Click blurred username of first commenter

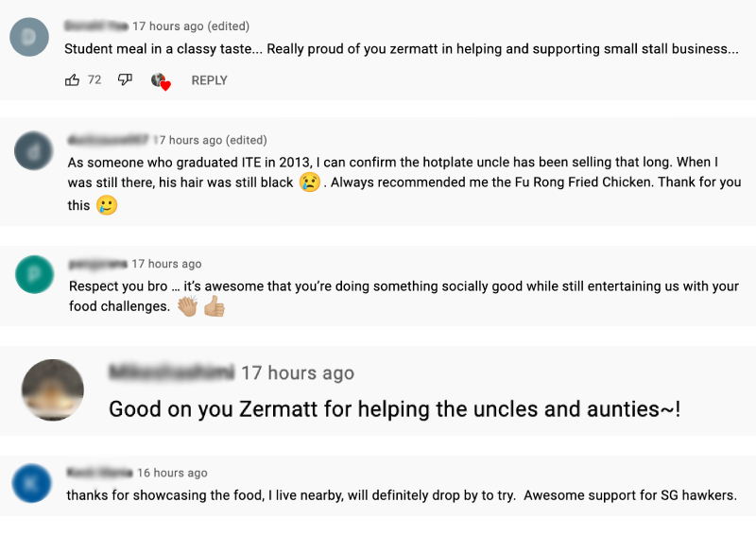(x=96, y=26)
